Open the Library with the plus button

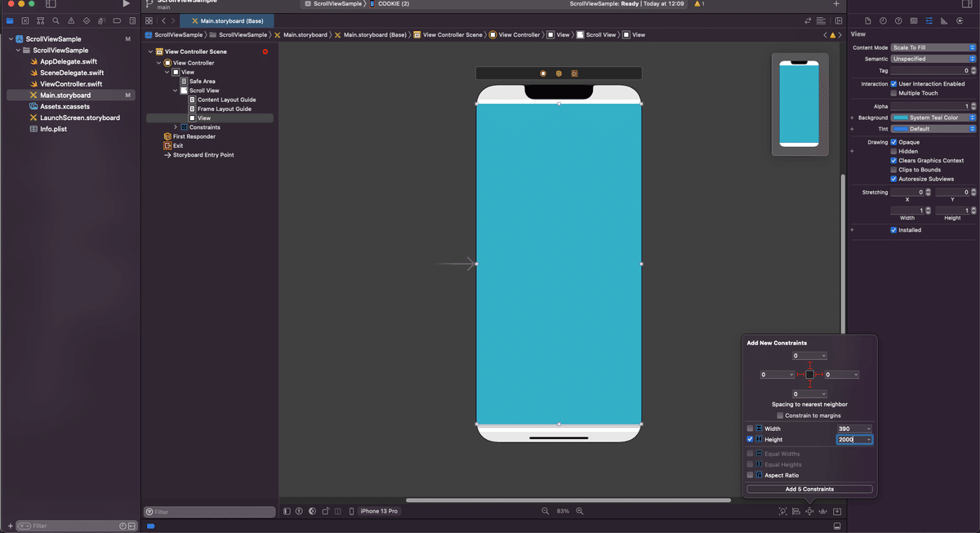[836, 4]
